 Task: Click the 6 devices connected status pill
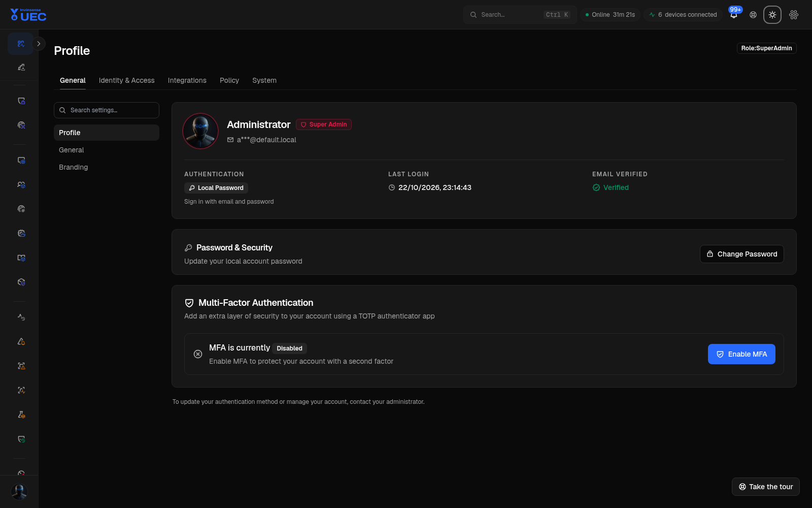[x=683, y=15]
